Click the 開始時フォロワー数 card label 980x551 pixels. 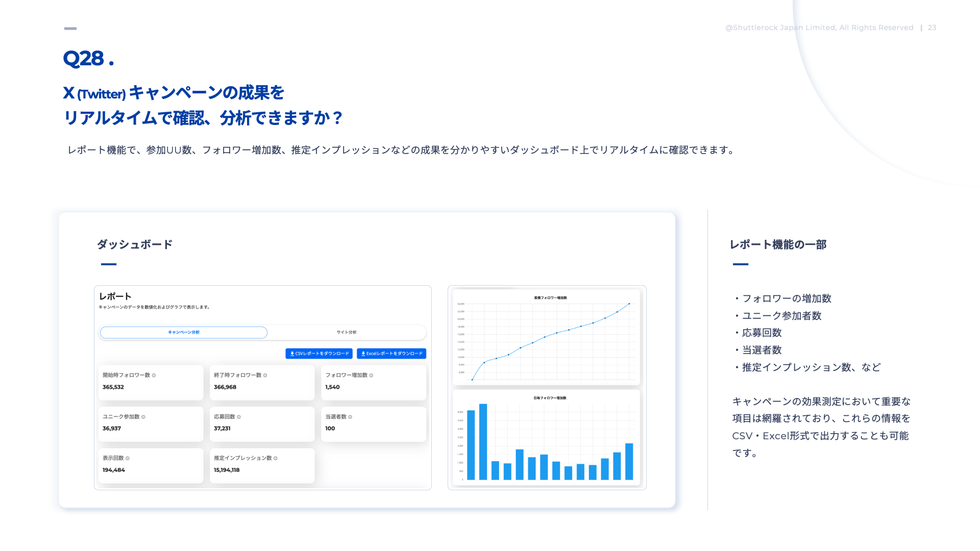click(126, 375)
